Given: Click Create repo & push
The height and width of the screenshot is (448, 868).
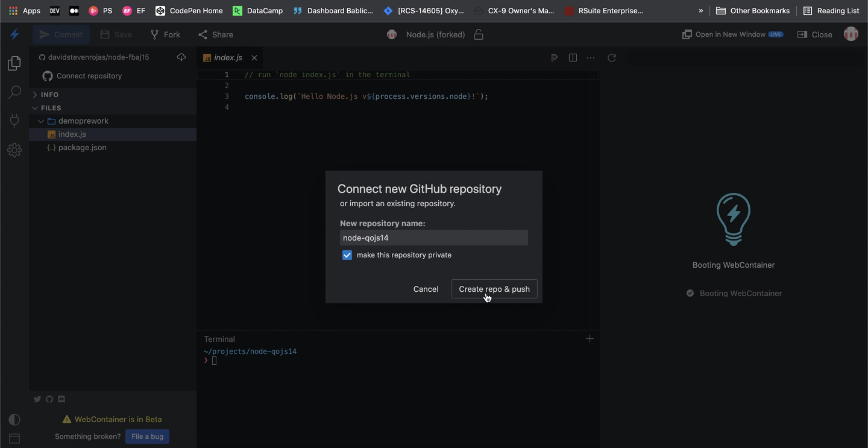Looking at the screenshot, I should [x=494, y=289].
